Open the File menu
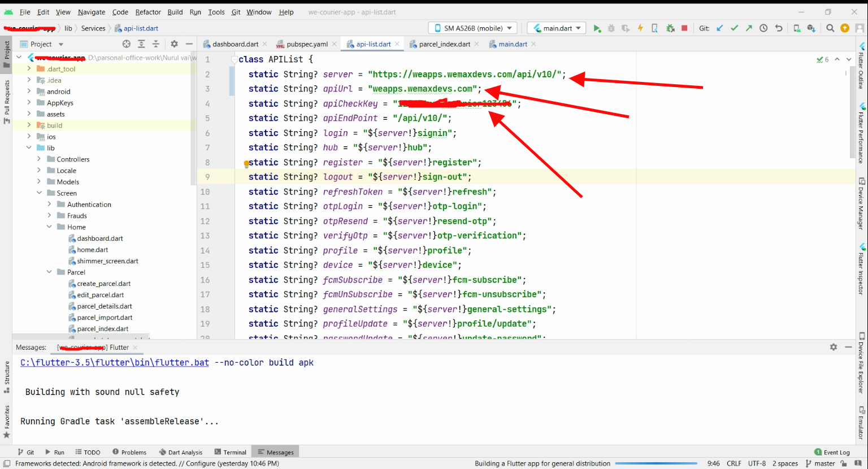868x469 pixels. pyautogui.click(x=25, y=12)
